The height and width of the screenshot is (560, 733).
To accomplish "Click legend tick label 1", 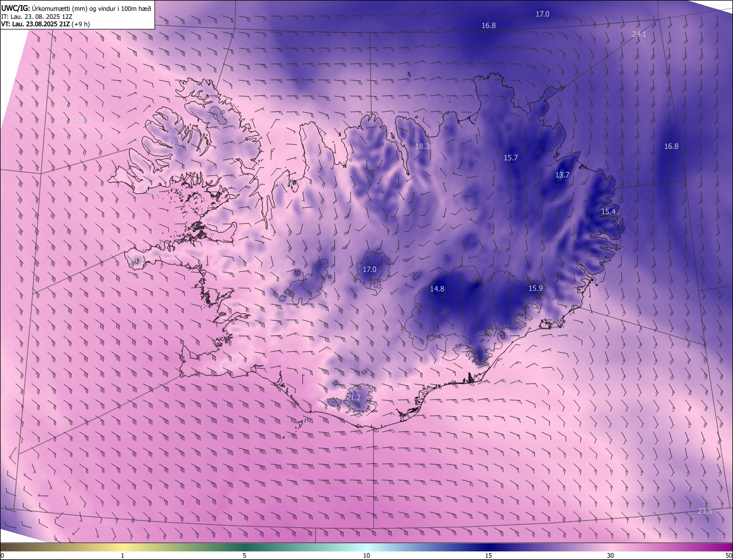I will pyautogui.click(x=123, y=556).
